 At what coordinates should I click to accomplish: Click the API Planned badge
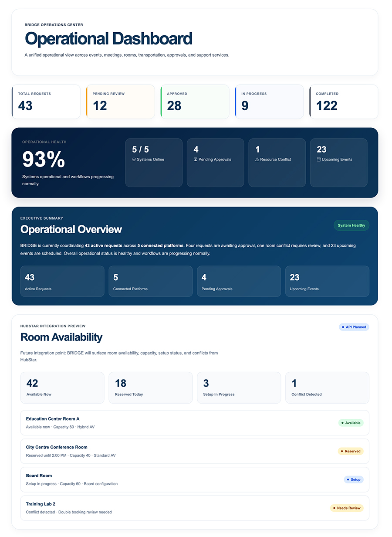(x=354, y=327)
